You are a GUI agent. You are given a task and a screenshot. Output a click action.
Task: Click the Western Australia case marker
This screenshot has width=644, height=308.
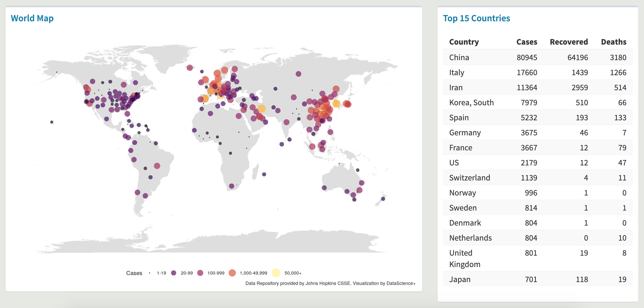click(324, 188)
